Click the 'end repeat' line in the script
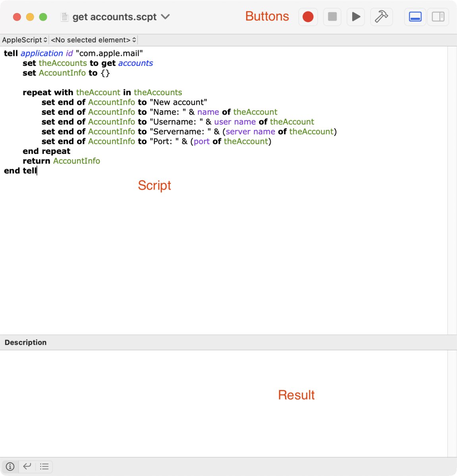 point(46,151)
